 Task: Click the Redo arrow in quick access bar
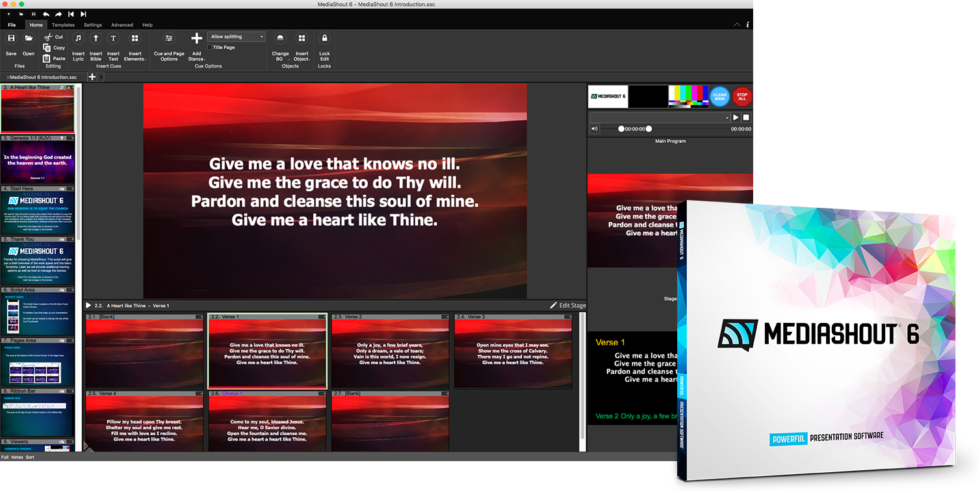[x=58, y=14]
